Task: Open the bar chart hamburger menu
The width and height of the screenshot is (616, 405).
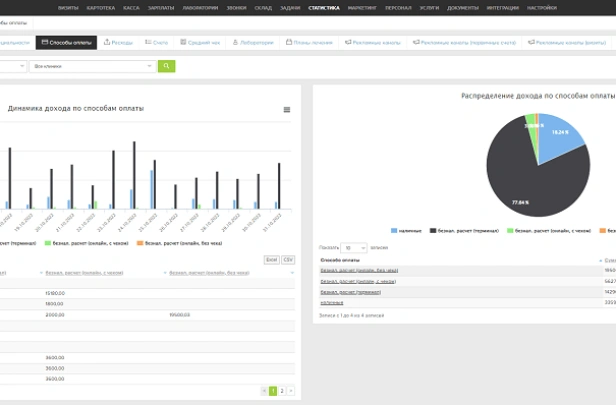Action: [x=287, y=110]
